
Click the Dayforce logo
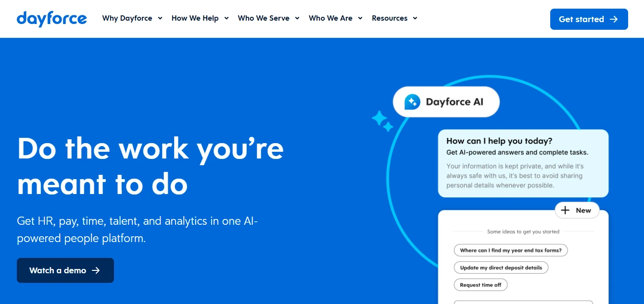pos(51,19)
